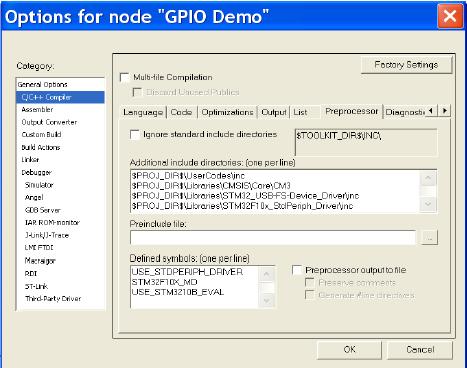
Task: Select the Linker category
Action: click(x=30, y=160)
